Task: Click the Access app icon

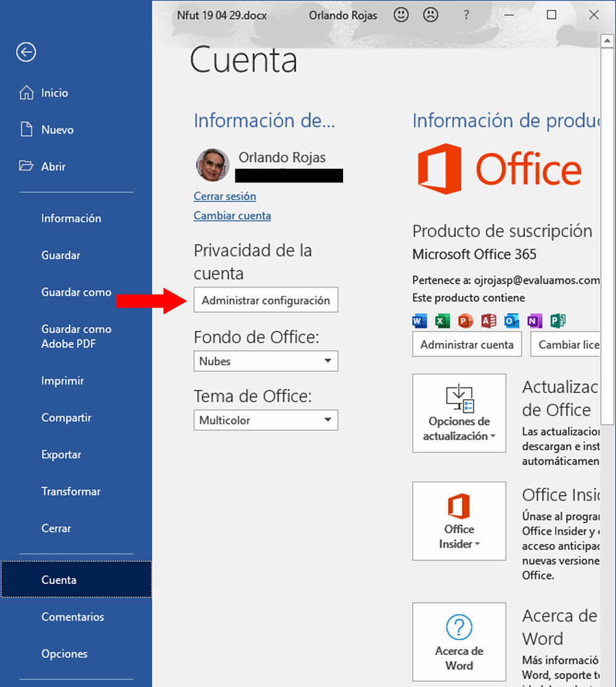Action: click(488, 321)
